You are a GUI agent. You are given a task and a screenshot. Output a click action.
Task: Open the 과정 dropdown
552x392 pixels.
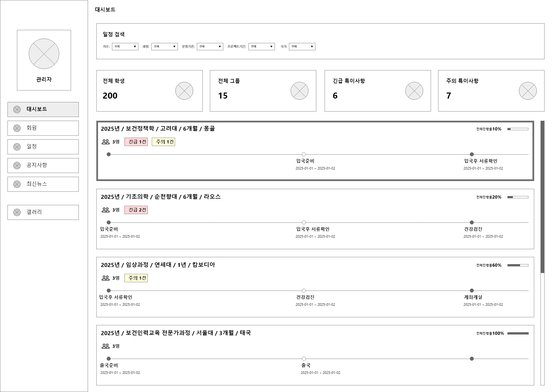(164, 47)
